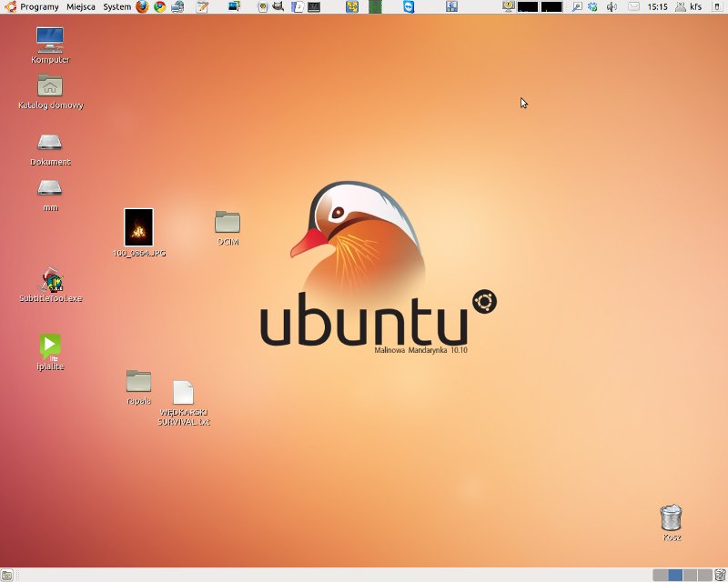Click the round yellow badge launcher
This screenshot has width=728, height=582.
[x=263, y=7]
